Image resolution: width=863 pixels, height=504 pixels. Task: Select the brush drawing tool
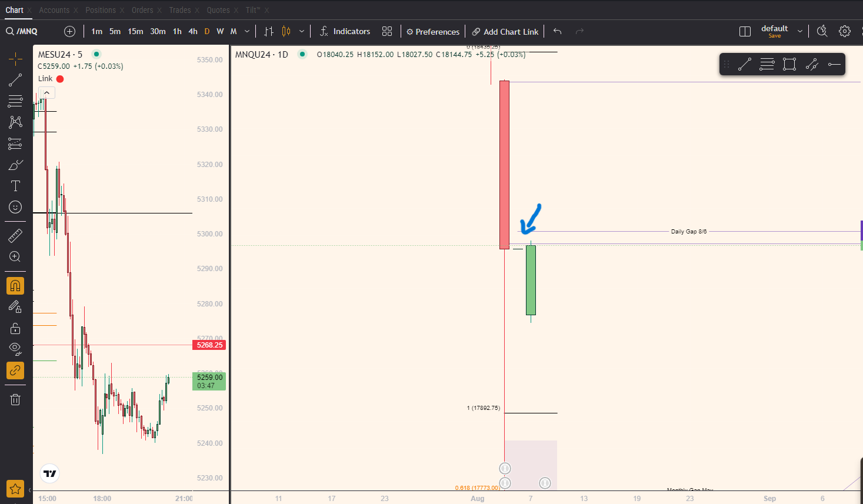pyautogui.click(x=15, y=165)
